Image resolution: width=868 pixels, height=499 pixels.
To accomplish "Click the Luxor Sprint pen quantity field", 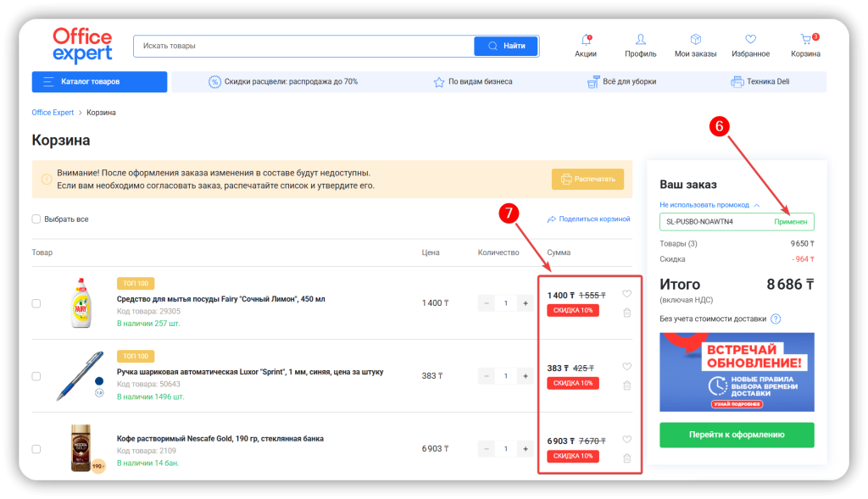I will click(506, 376).
